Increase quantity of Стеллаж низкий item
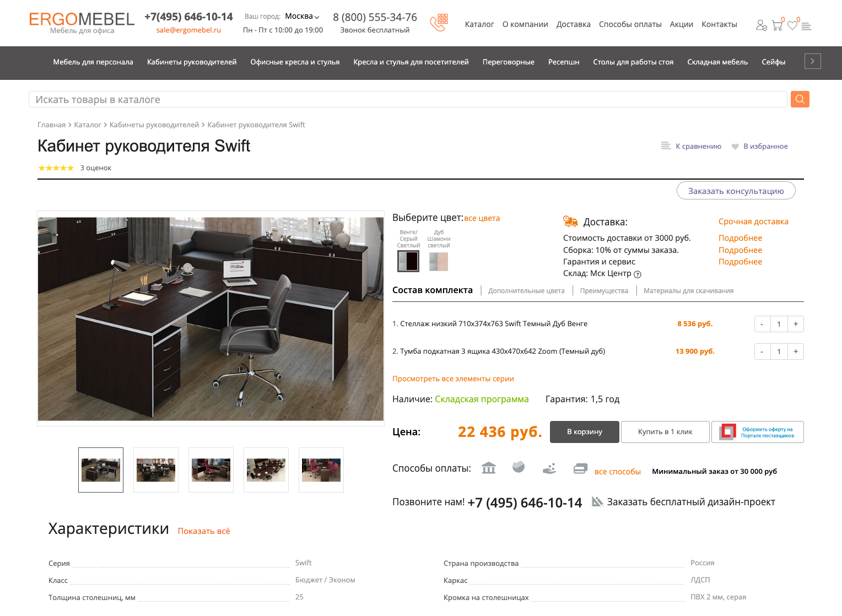This screenshot has height=616, width=842. click(796, 324)
